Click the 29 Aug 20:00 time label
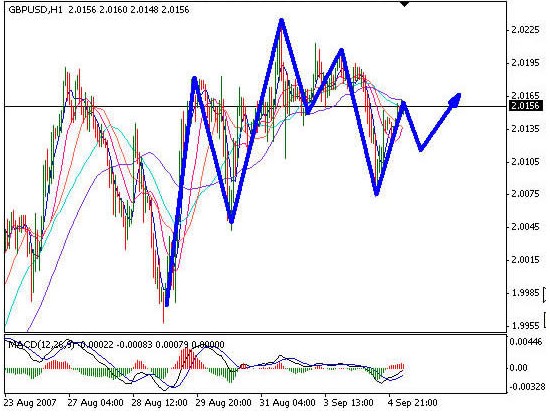 tap(223, 403)
